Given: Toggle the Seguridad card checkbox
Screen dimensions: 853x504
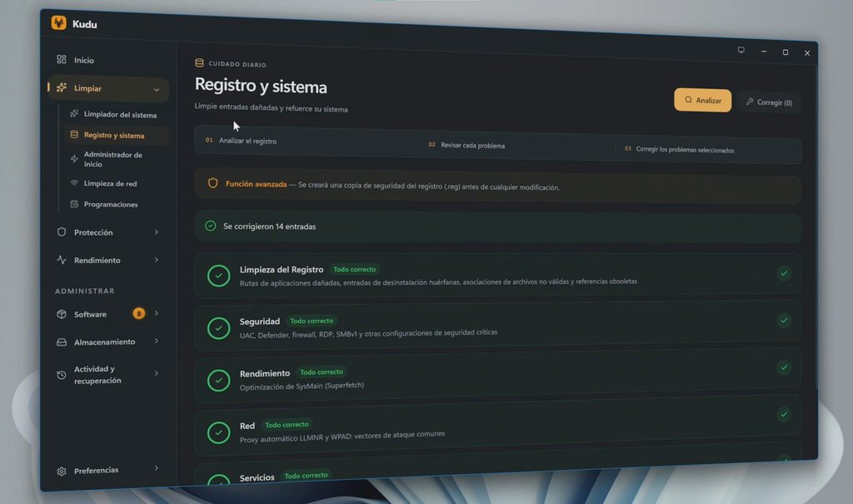Looking at the screenshot, I should point(784,320).
